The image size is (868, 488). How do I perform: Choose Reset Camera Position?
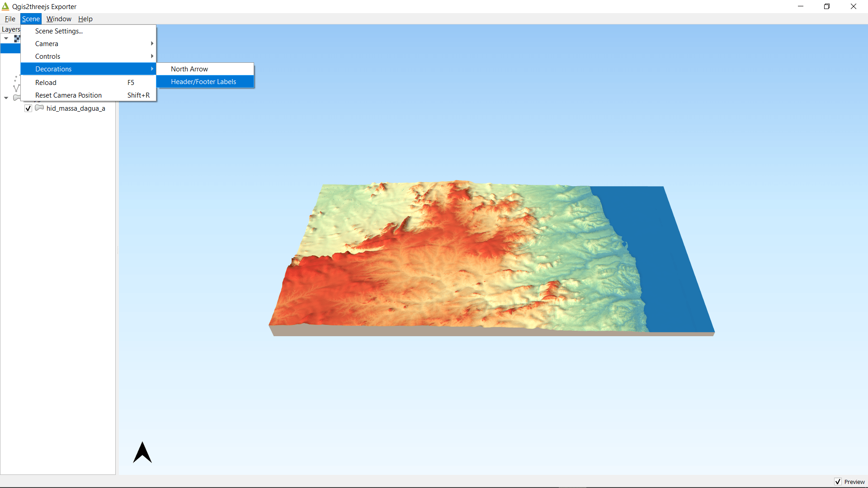click(69, 95)
